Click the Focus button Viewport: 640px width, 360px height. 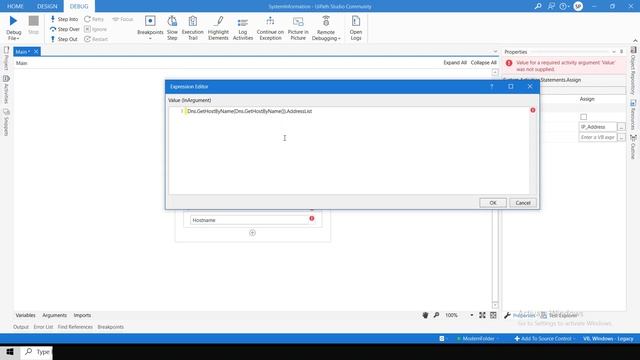[x=122, y=19]
